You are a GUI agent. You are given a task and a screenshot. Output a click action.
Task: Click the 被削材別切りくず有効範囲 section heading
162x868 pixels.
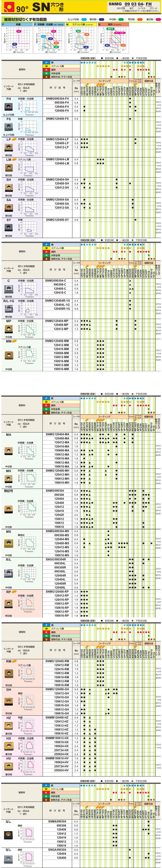[x=25, y=20]
